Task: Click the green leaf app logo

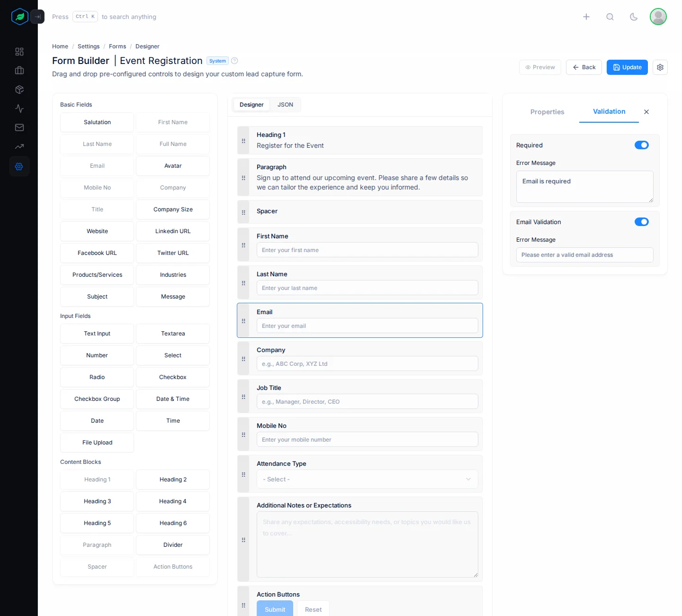Action: pyautogui.click(x=19, y=17)
